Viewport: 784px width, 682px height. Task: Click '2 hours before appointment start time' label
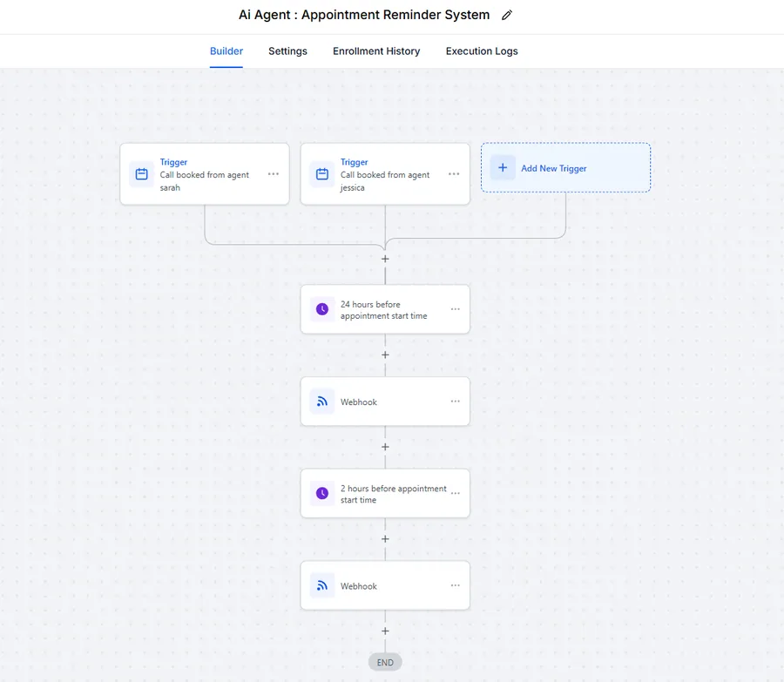pos(394,494)
